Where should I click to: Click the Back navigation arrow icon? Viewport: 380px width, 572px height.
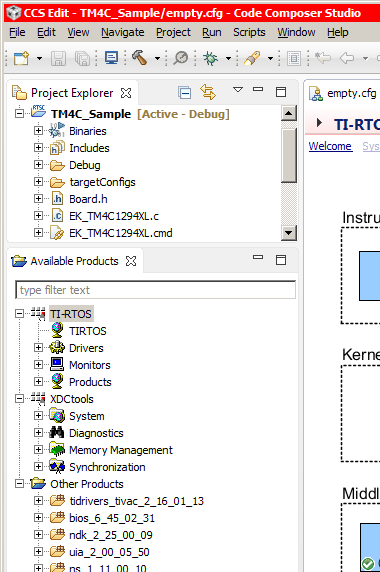click(x=347, y=58)
